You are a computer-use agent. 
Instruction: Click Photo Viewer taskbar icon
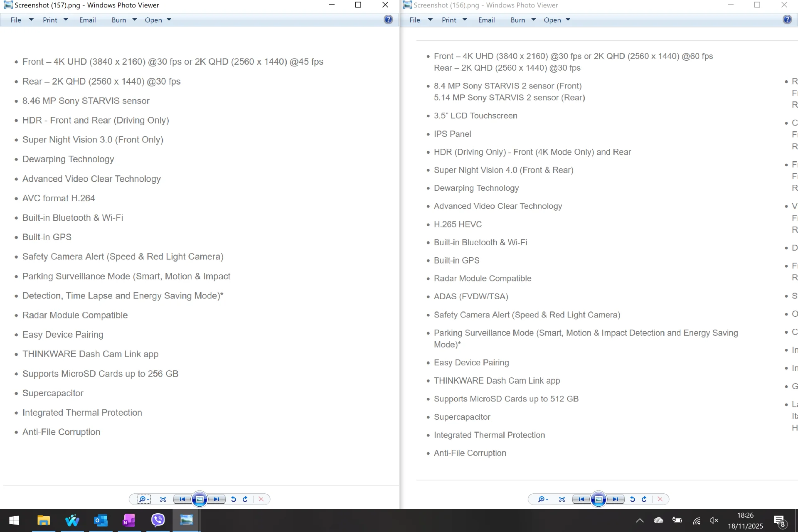(x=187, y=520)
